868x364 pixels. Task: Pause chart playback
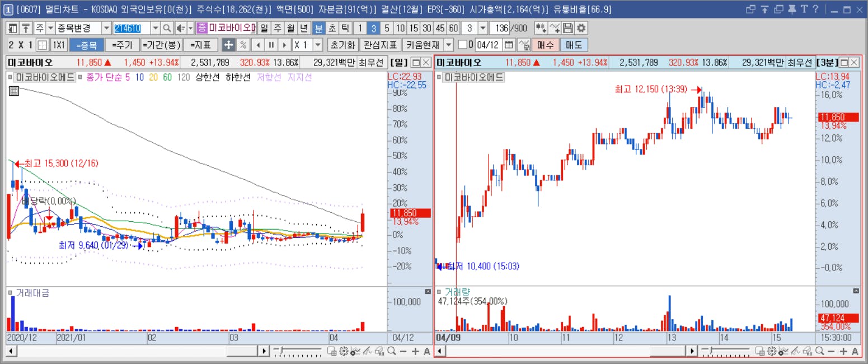click(271, 45)
